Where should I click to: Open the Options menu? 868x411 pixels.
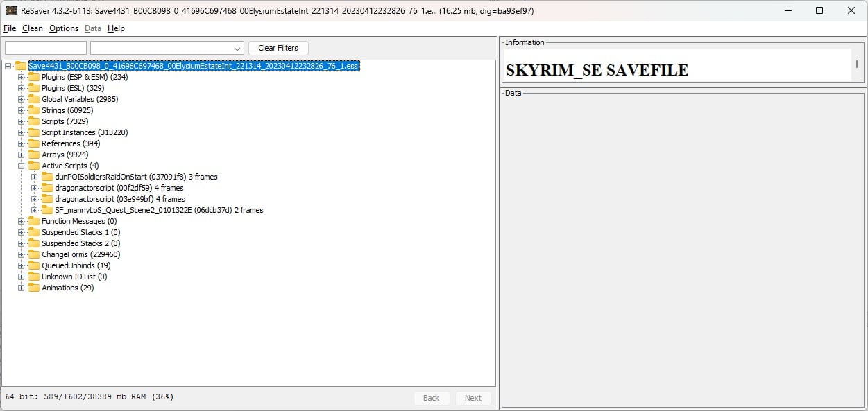64,28
